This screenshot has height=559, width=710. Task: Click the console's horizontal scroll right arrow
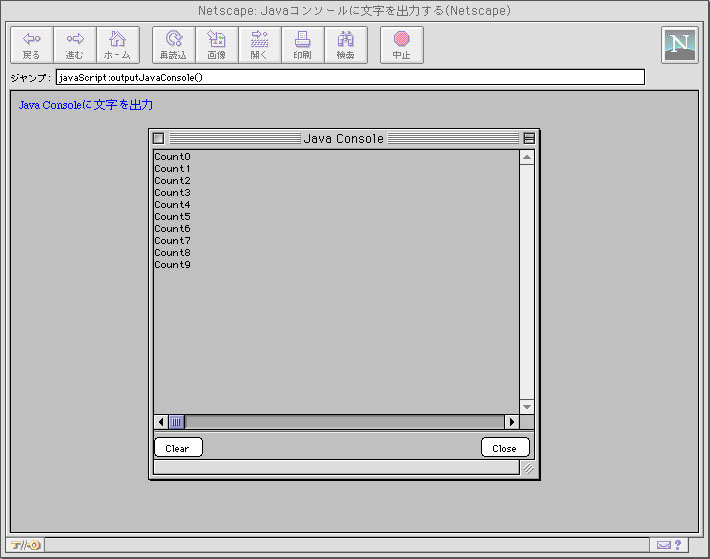(x=512, y=422)
